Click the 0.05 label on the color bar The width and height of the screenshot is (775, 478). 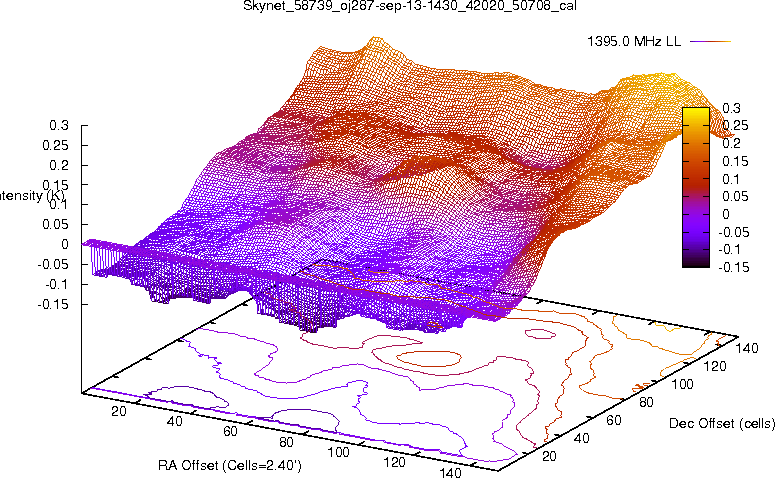click(735, 196)
